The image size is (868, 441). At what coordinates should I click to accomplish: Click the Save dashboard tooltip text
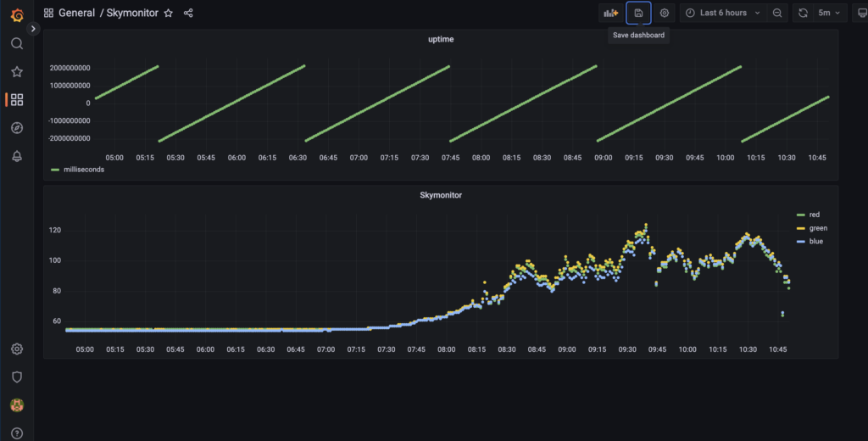tap(638, 35)
